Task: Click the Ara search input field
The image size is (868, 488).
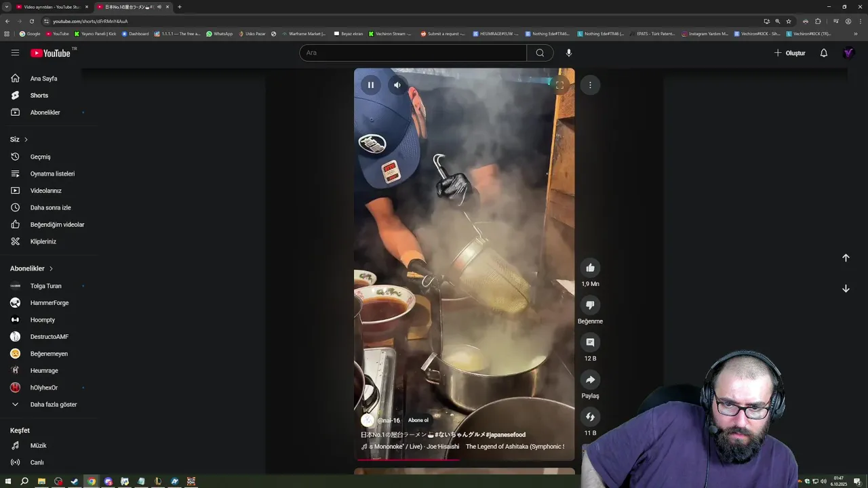Action: click(413, 53)
